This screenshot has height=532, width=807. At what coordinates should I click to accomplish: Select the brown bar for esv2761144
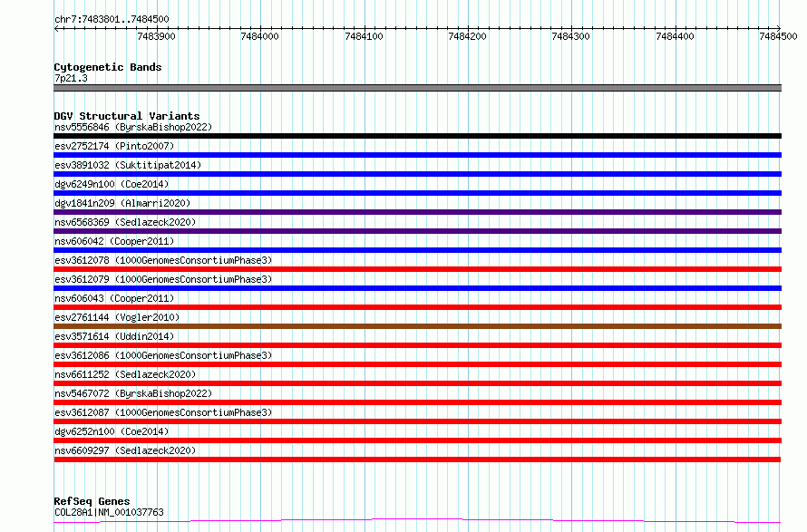pos(417,326)
